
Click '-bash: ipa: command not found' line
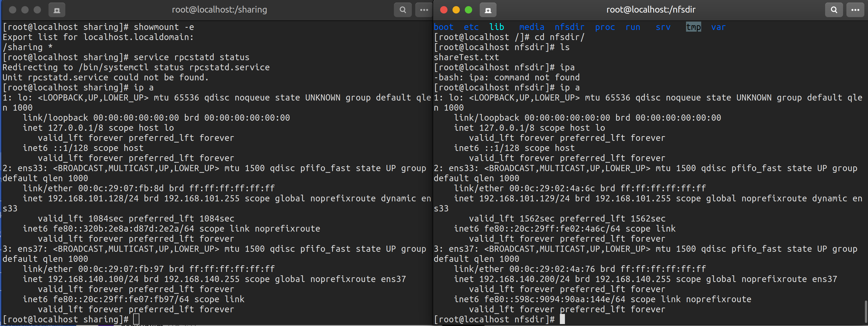click(x=507, y=78)
